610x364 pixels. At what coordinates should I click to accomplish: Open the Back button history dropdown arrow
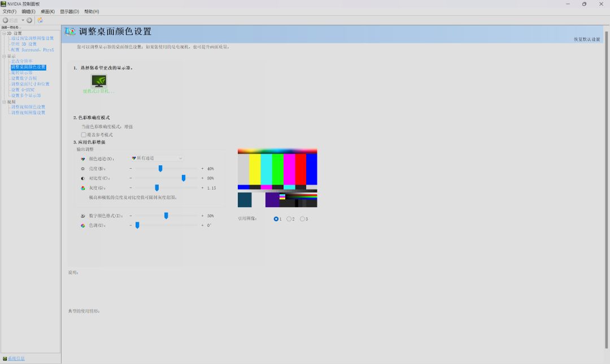[x=23, y=20]
